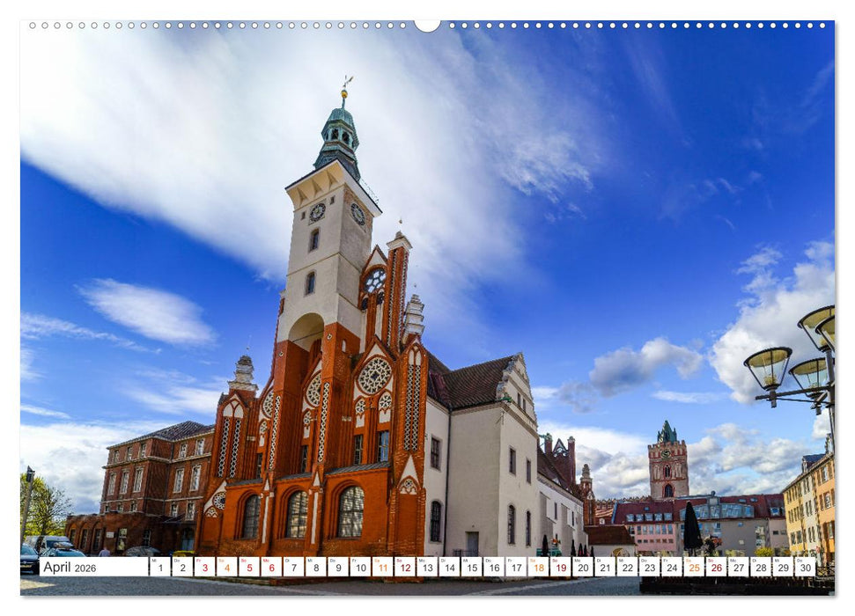The image size is (855, 616).
Task: Select April 1 on the date strip
Action: tap(159, 567)
